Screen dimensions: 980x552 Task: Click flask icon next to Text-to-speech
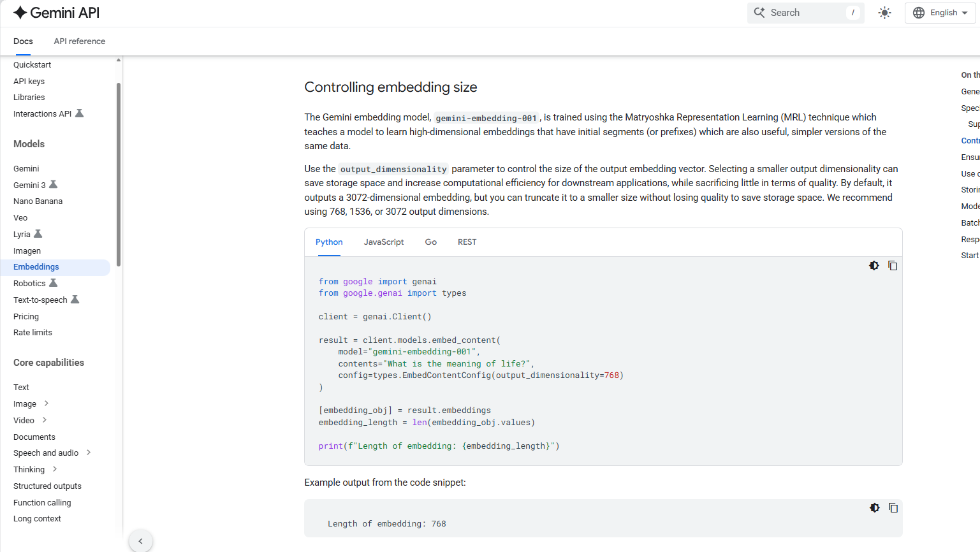tap(75, 300)
